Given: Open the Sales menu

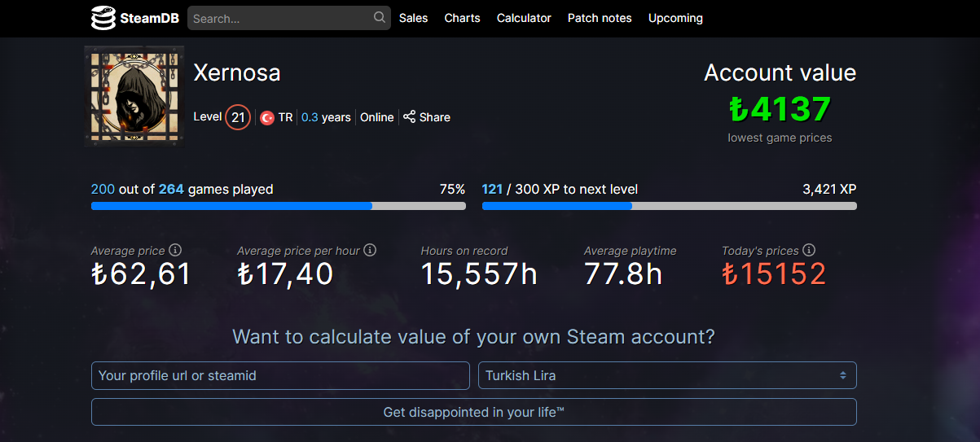Looking at the screenshot, I should (x=413, y=18).
